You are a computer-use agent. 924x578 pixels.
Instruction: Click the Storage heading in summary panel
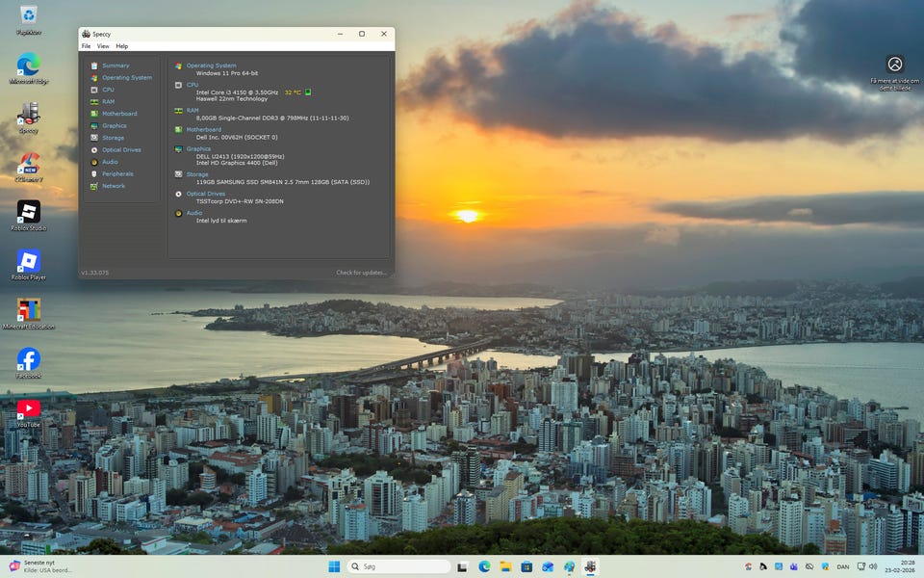(x=197, y=174)
